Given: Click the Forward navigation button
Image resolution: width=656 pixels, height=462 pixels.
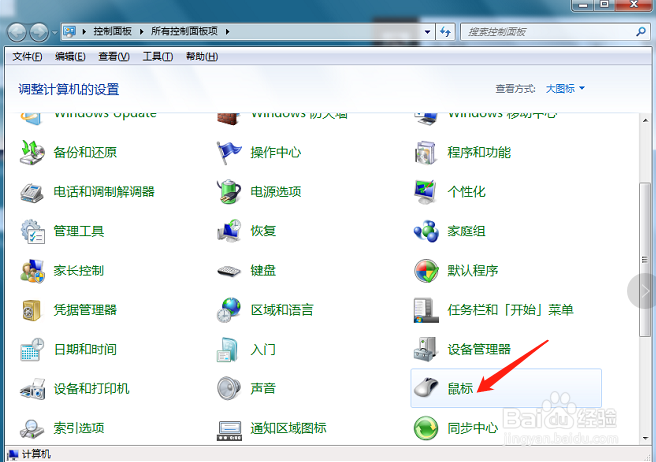Looking at the screenshot, I should (x=39, y=32).
